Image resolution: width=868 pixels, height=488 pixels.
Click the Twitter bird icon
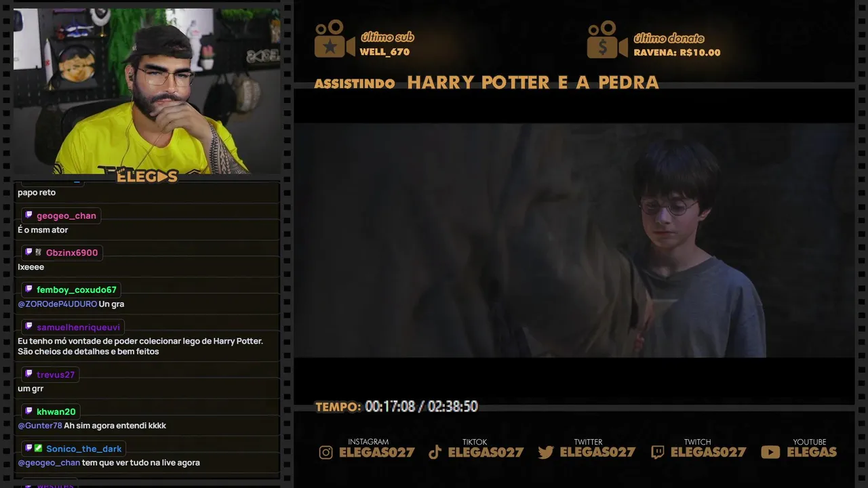tap(546, 452)
